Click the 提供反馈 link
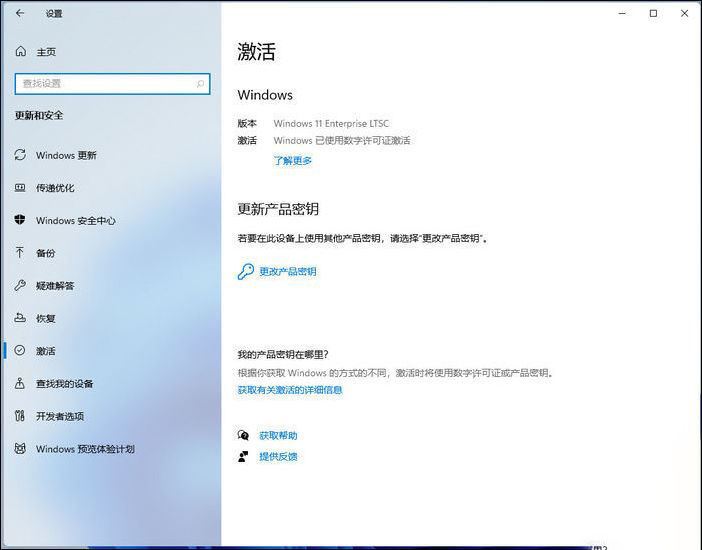The width and height of the screenshot is (702, 550). click(x=278, y=456)
